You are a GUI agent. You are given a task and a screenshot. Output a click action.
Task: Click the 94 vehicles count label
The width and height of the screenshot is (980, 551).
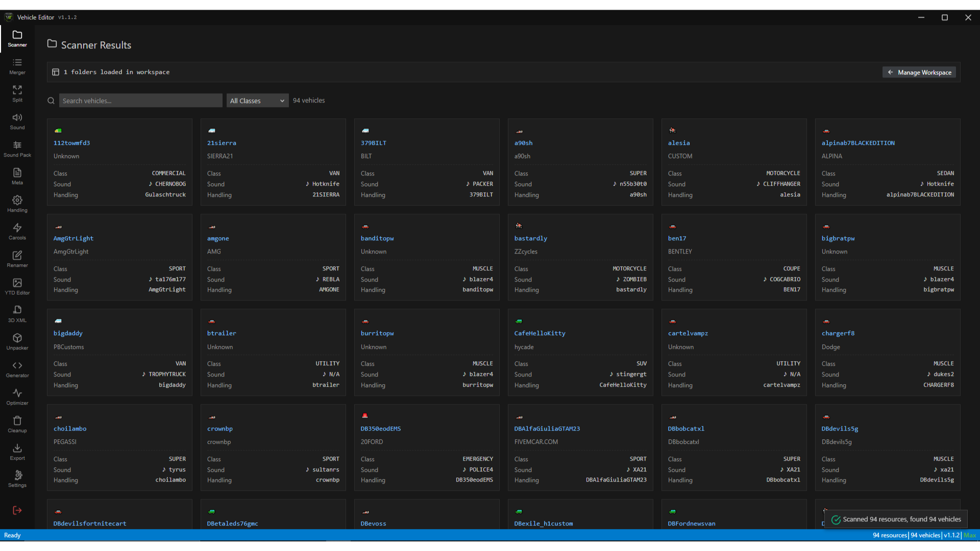coord(309,101)
